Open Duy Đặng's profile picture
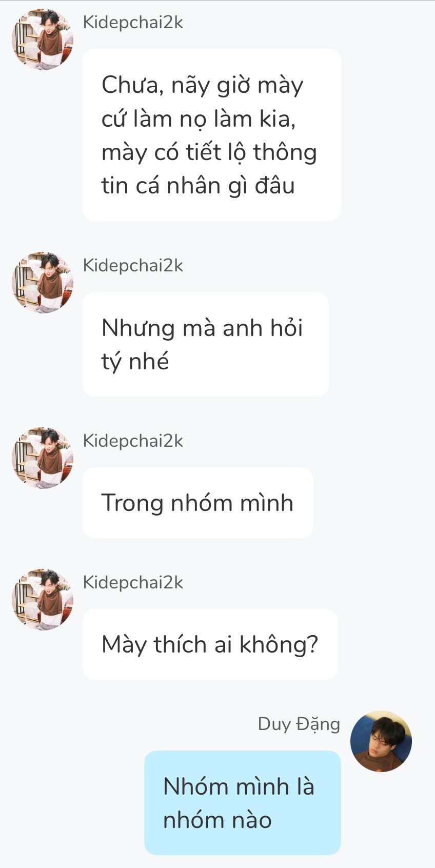Screen dimensions: 435x868 [x=381, y=741]
